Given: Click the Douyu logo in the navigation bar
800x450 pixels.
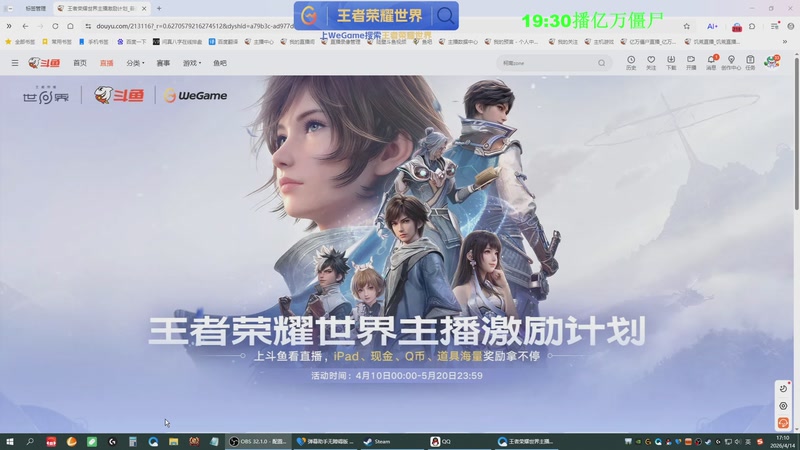Looking at the screenshot, I should click(44, 63).
